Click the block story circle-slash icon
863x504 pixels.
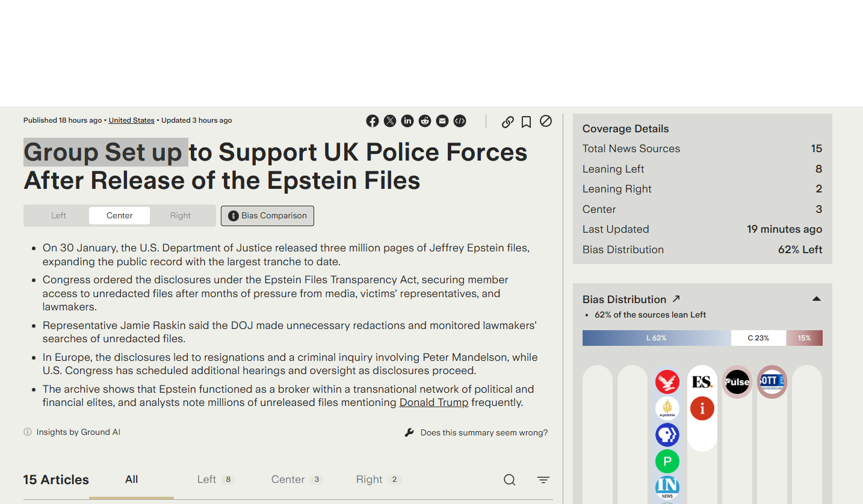point(546,121)
